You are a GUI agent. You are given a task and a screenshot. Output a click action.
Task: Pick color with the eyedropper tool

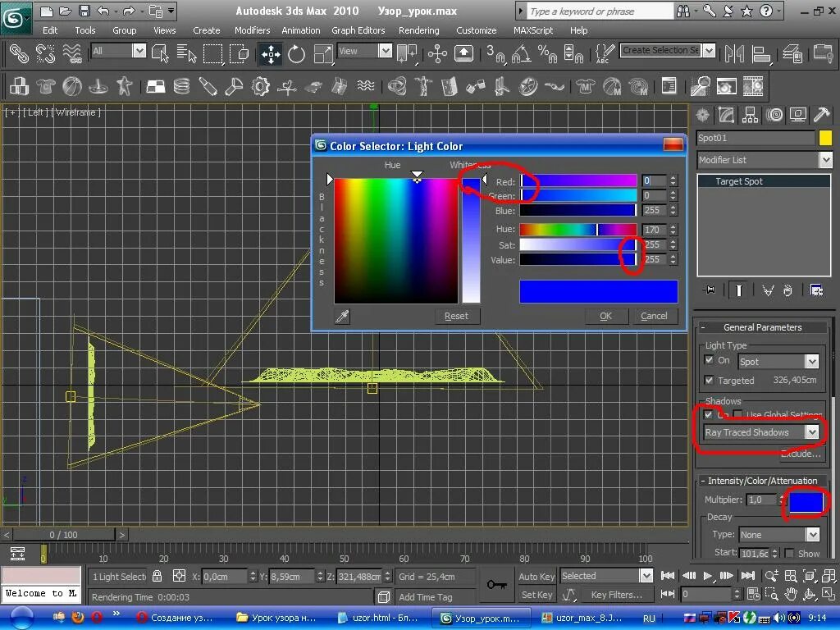[342, 317]
